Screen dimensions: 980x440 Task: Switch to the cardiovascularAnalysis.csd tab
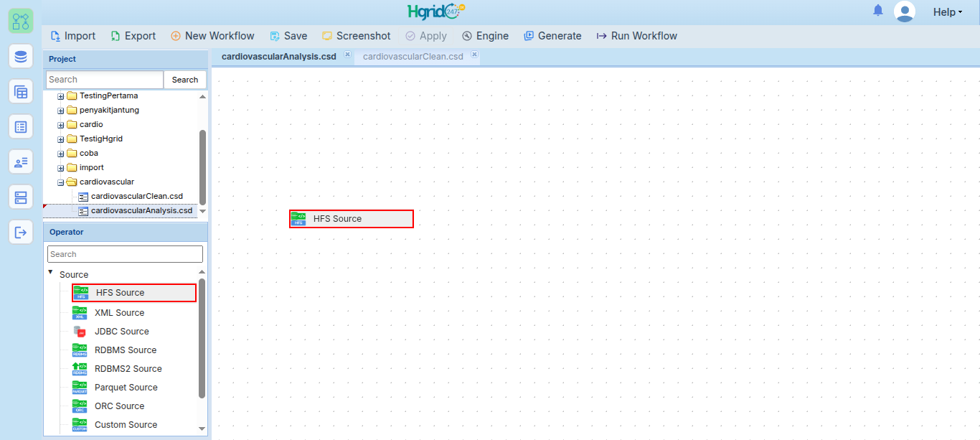click(278, 57)
